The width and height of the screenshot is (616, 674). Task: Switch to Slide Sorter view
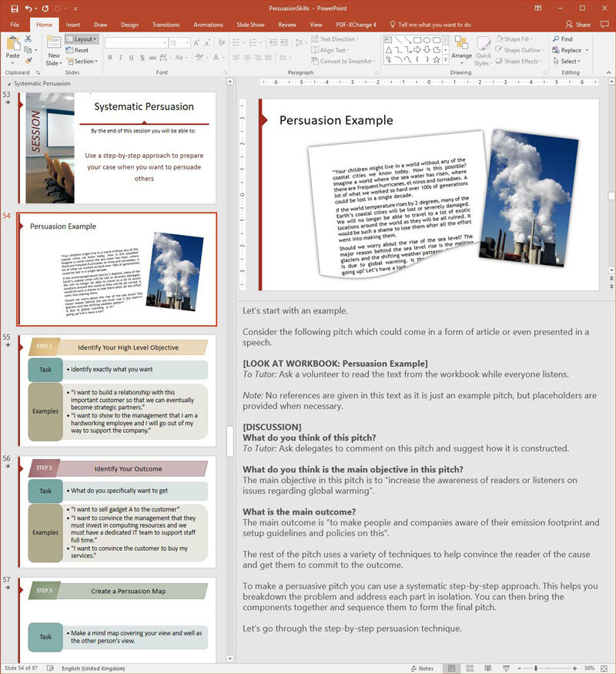pyautogui.click(x=470, y=669)
